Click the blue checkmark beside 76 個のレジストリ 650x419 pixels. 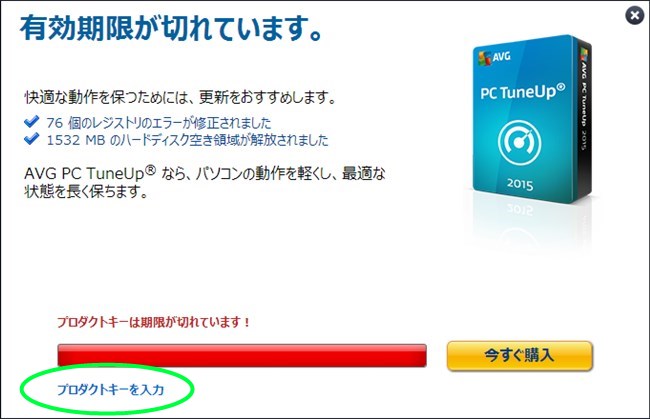[x=32, y=122]
